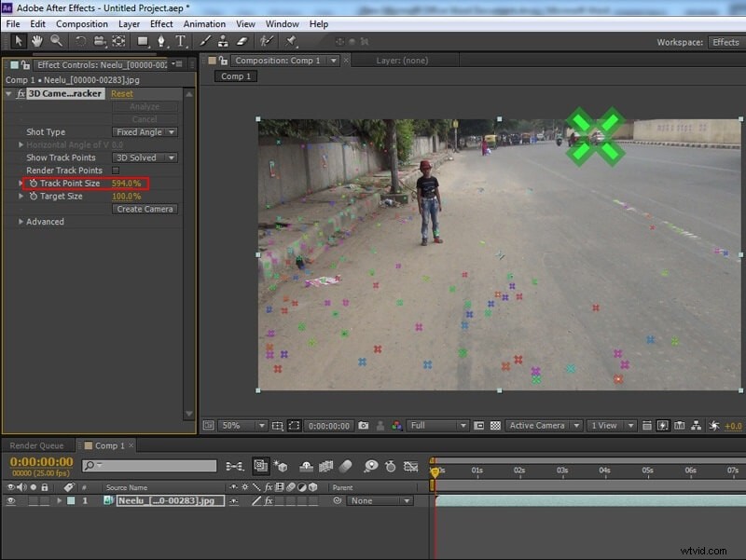
Task: Switch to the Comp 1 tab
Action: pyautogui.click(x=107, y=445)
